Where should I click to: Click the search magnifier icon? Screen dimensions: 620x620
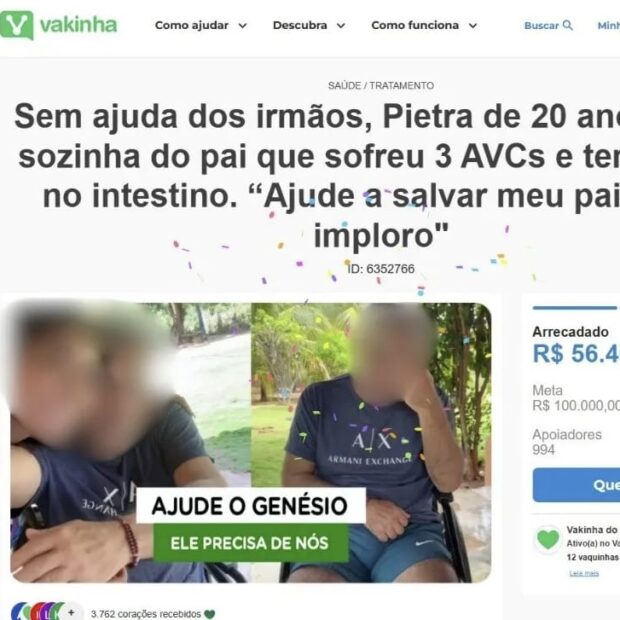coord(567,25)
